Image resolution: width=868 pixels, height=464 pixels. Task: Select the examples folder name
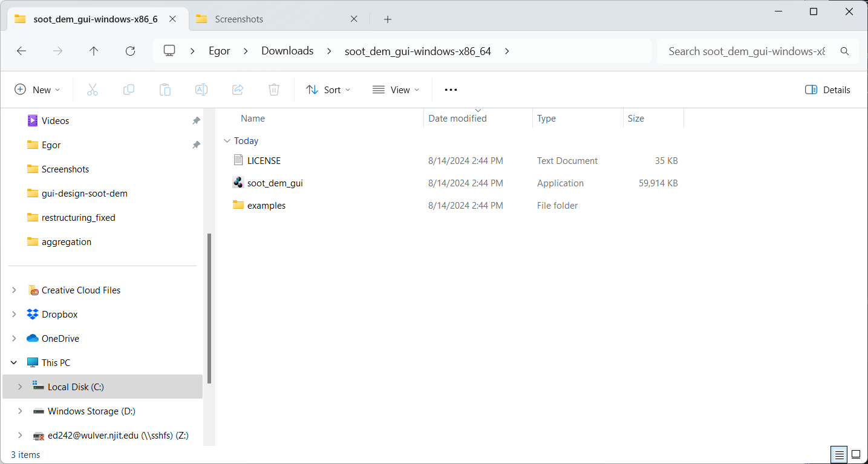click(x=266, y=206)
